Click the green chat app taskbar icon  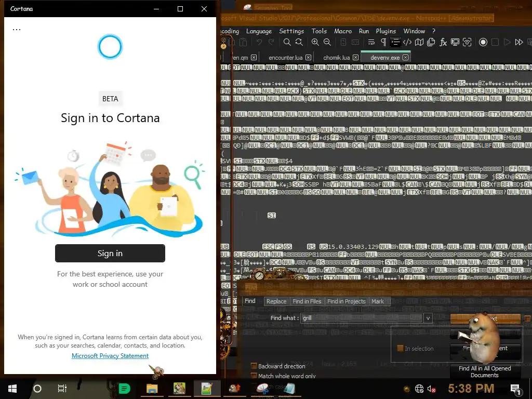[x=124, y=389]
